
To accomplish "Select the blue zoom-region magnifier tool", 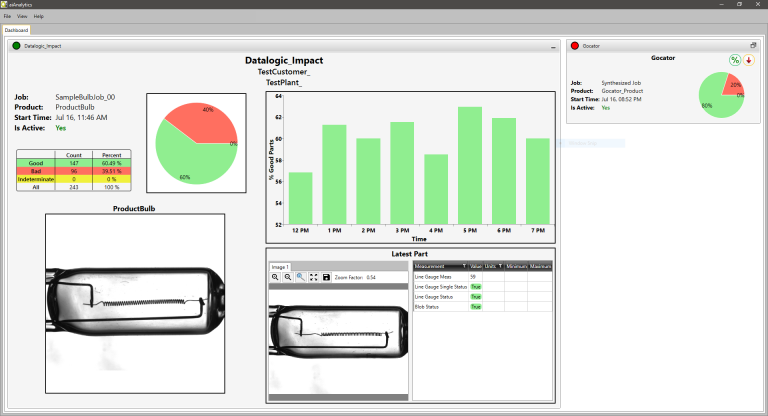I will (301, 277).
